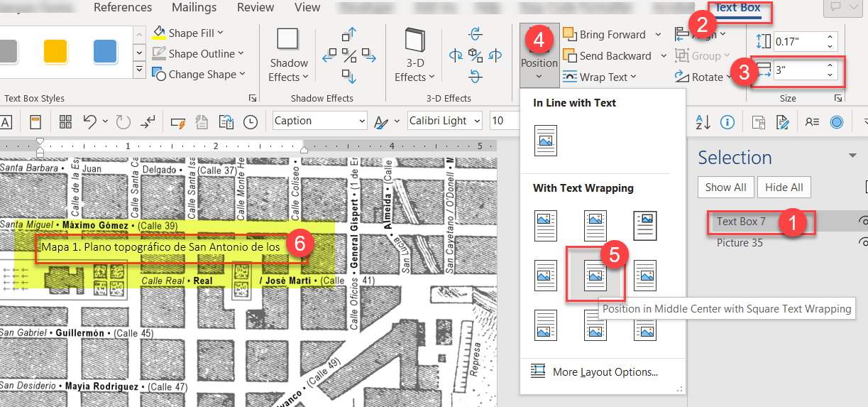Open Selection pane options arrow
The width and height of the screenshot is (868, 407).
(852, 156)
